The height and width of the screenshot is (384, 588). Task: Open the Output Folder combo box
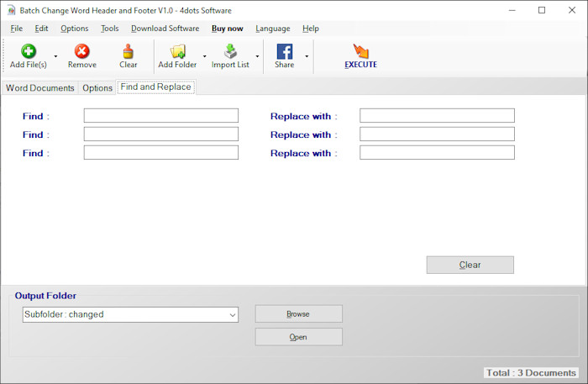[x=130, y=314]
